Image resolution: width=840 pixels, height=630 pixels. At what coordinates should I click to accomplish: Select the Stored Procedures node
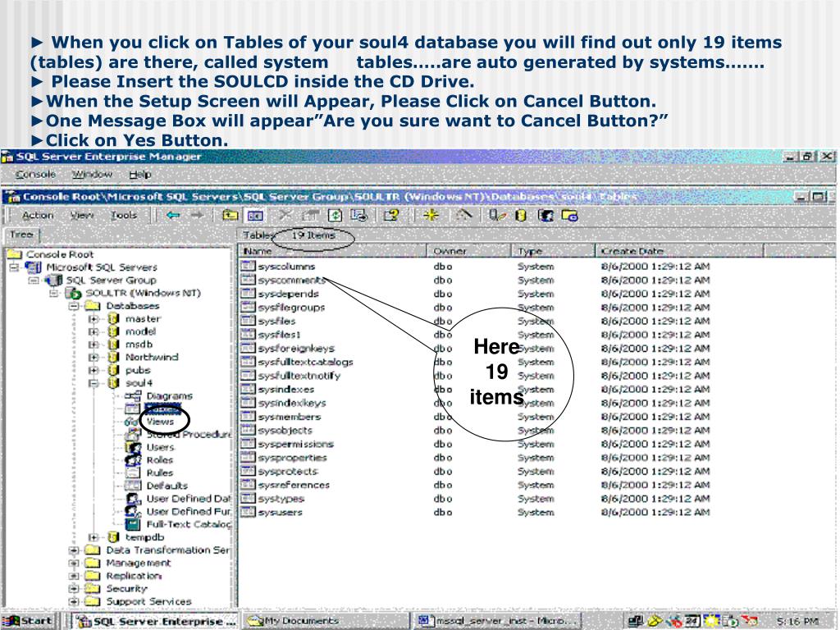[x=189, y=435]
